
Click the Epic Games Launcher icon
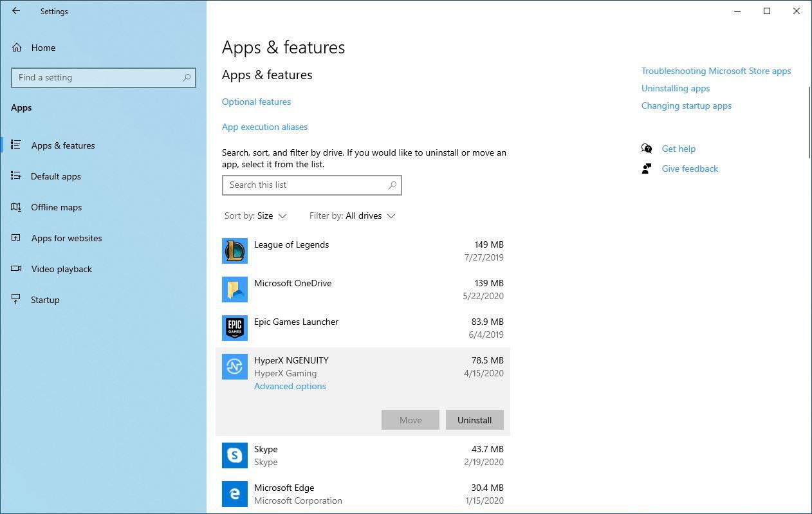(x=235, y=328)
